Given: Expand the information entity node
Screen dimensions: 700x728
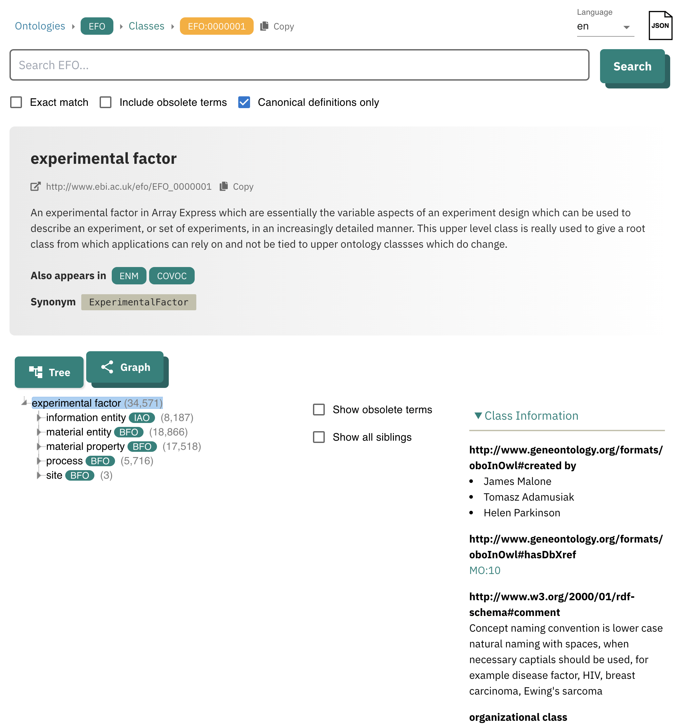Looking at the screenshot, I should click(39, 417).
